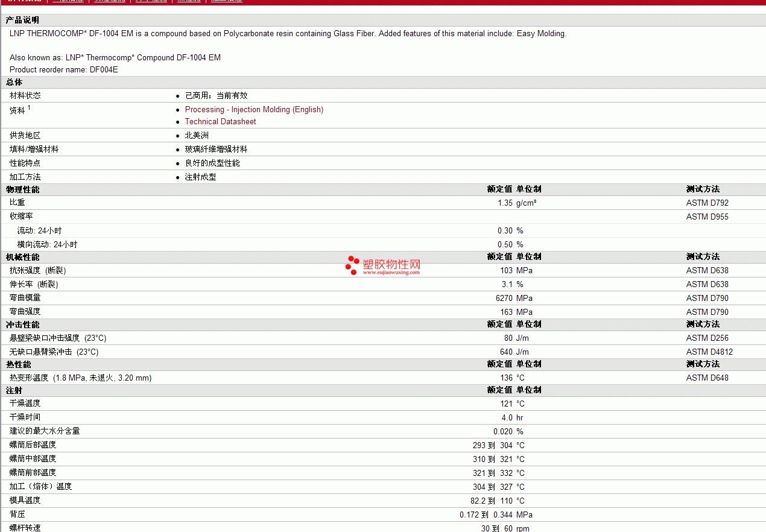Click the ASTM D648 test method
The image size is (766, 532).
[707, 378]
